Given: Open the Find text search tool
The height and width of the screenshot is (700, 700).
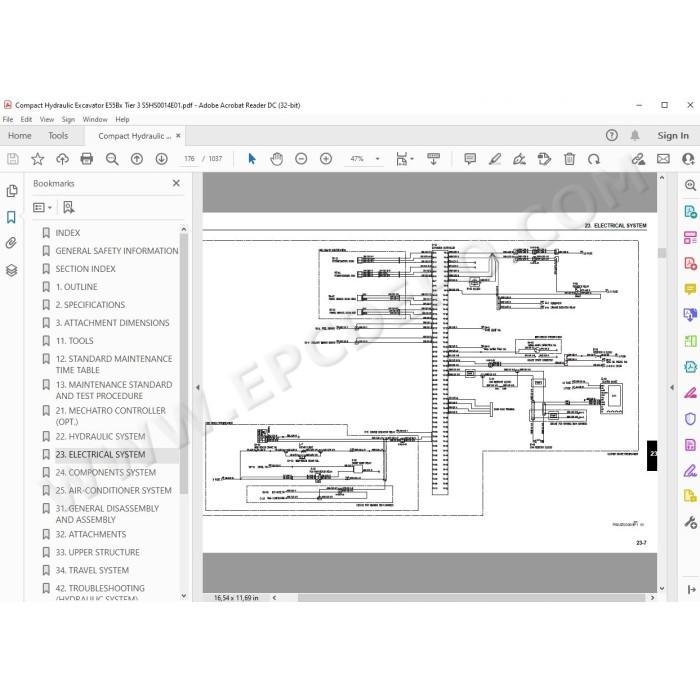Looking at the screenshot, I should tap(112, 159).
